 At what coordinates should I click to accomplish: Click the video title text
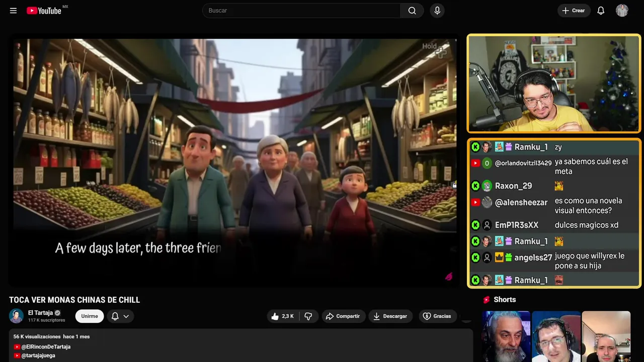click(x=74, y=300)
